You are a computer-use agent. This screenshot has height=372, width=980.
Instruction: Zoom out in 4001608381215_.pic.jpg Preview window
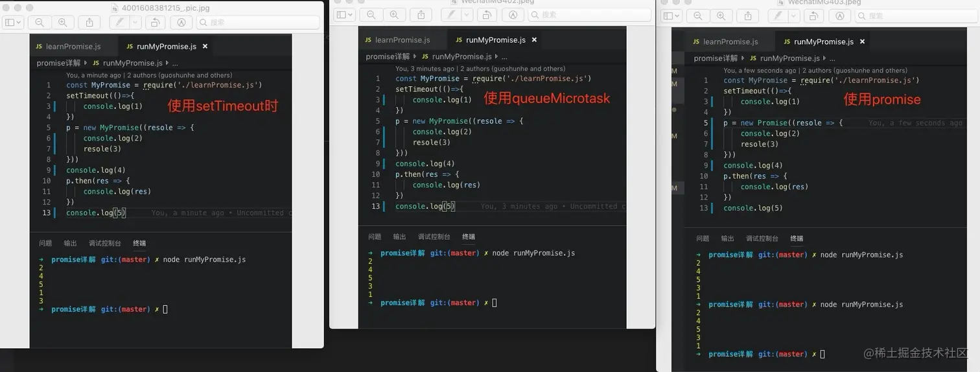(x=40, y=22)
